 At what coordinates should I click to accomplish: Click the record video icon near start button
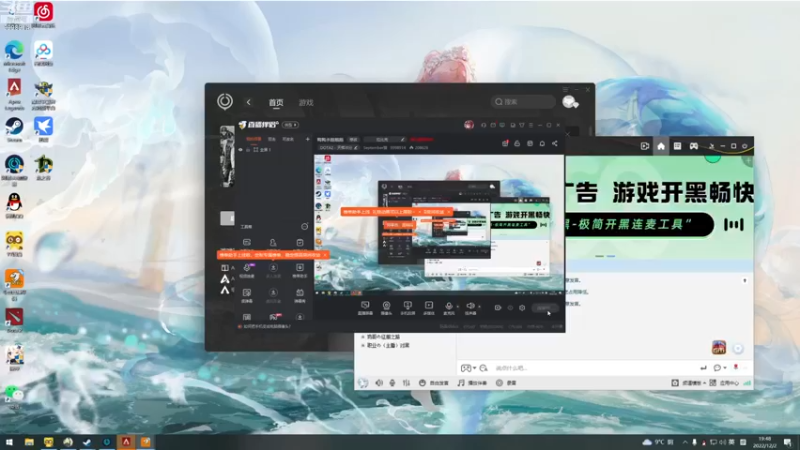click(x=497, y=308)
